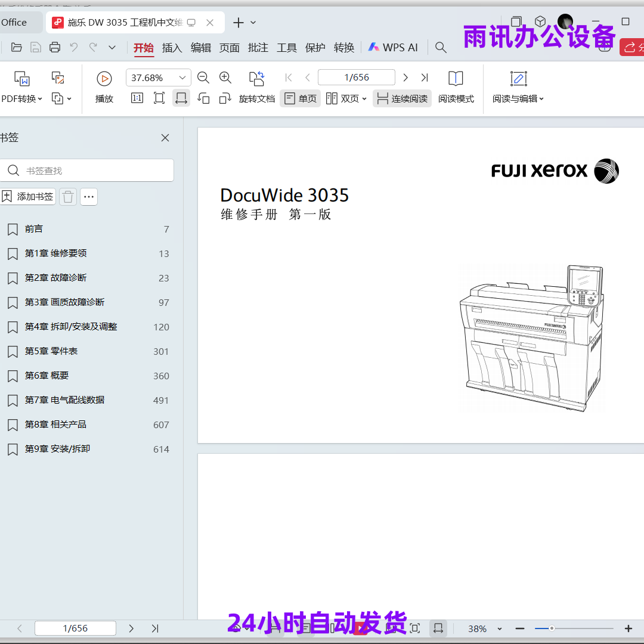The image size is (644, 644).
Task: Open the 双页 layout dropdown
Action: (346, 98)
